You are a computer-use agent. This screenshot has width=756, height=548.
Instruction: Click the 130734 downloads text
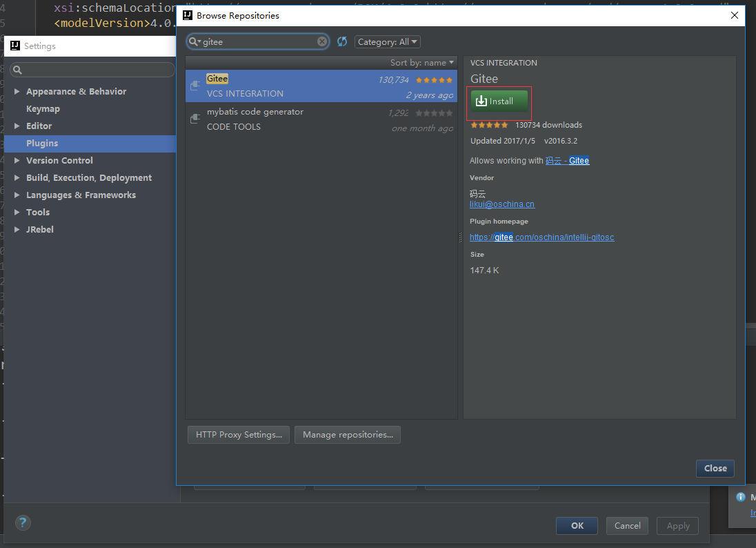(548, 125)
